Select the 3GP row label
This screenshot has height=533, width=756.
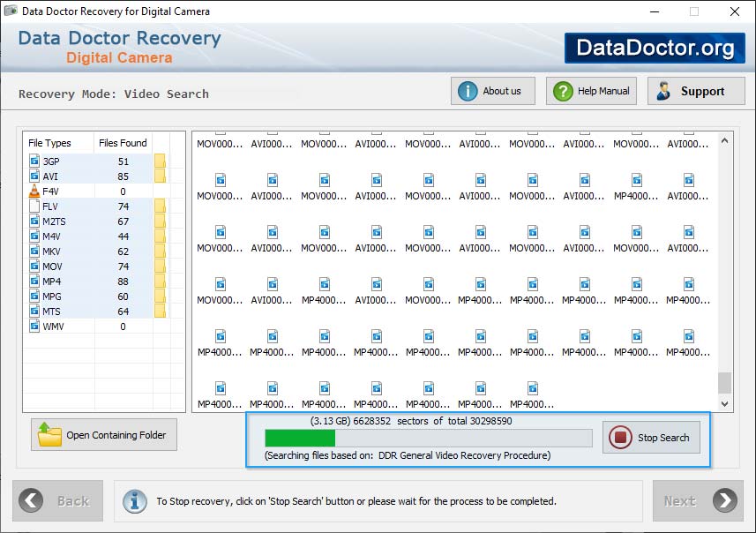coord(51,161)
